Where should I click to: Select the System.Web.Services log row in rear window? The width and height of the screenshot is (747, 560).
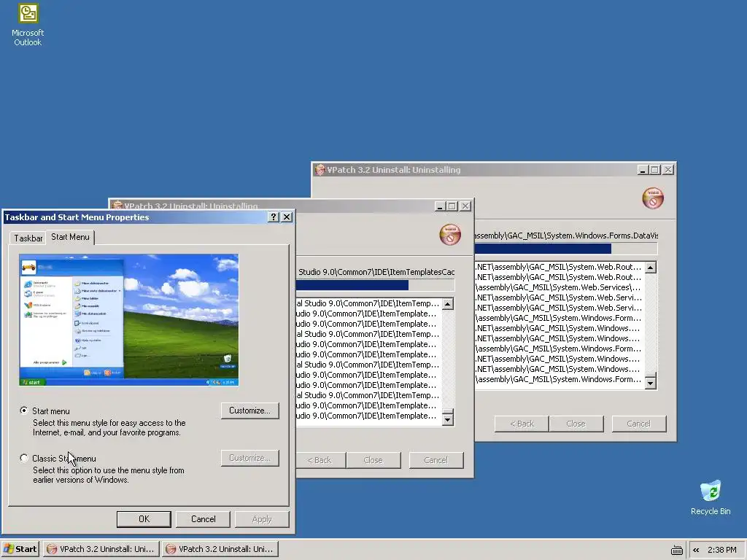click(x=559, y=287)
